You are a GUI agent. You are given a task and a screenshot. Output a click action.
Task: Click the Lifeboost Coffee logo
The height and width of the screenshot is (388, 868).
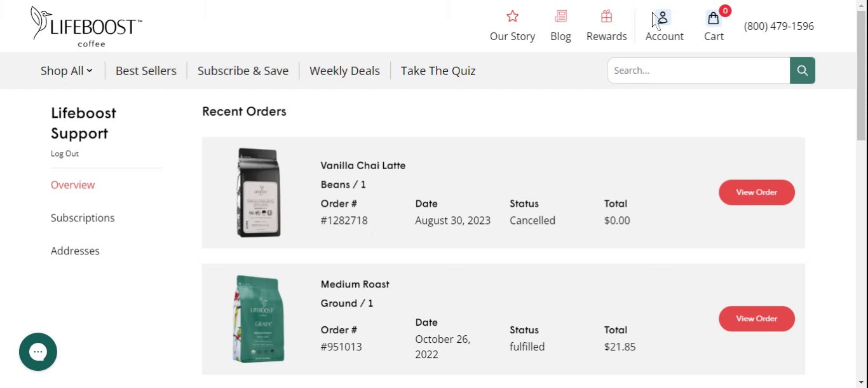tap(86, 27)
